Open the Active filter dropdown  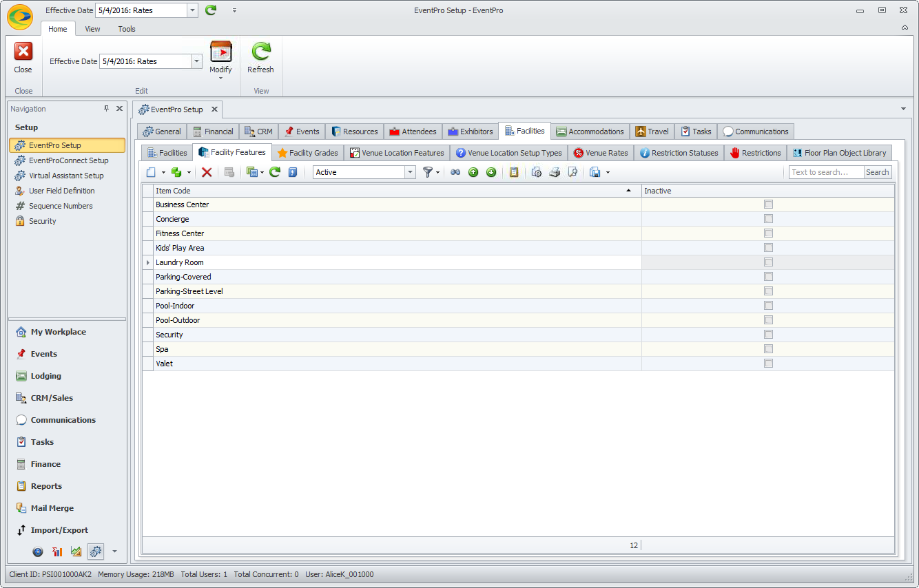(x=411, y=172)
